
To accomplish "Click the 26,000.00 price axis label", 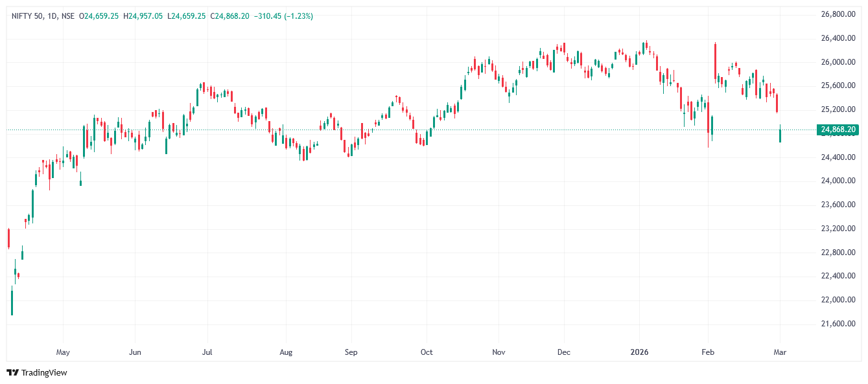I will click(x=839, y=62).
